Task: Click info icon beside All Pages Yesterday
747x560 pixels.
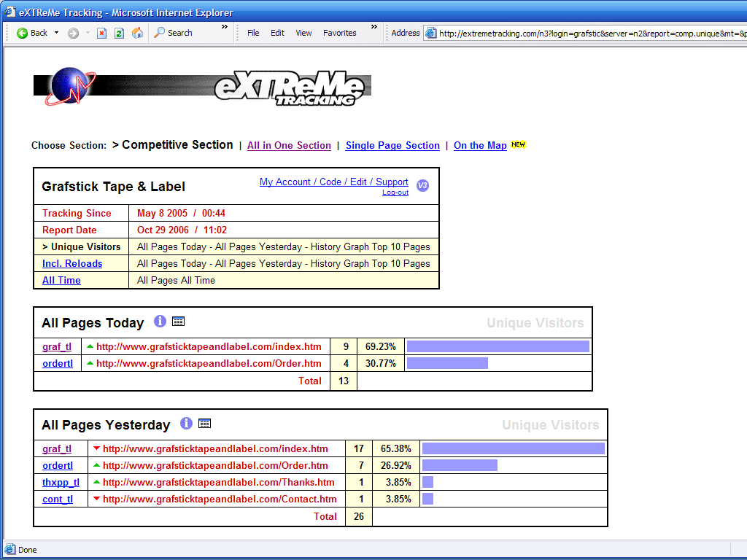Action: [x=186, y=424]
